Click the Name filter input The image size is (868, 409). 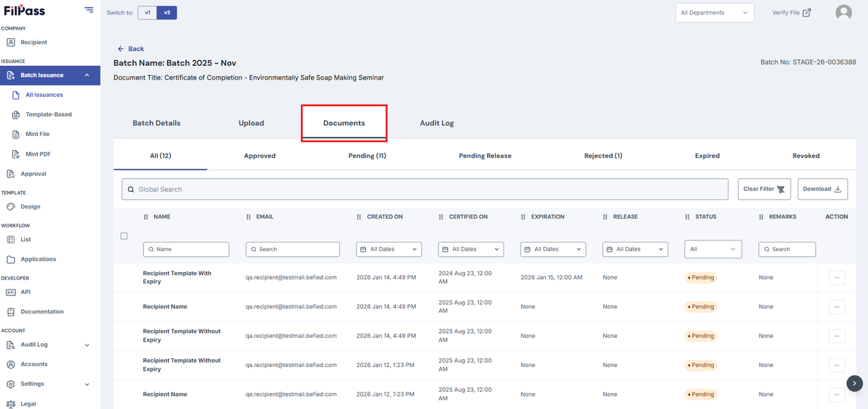tap(186, 249)
